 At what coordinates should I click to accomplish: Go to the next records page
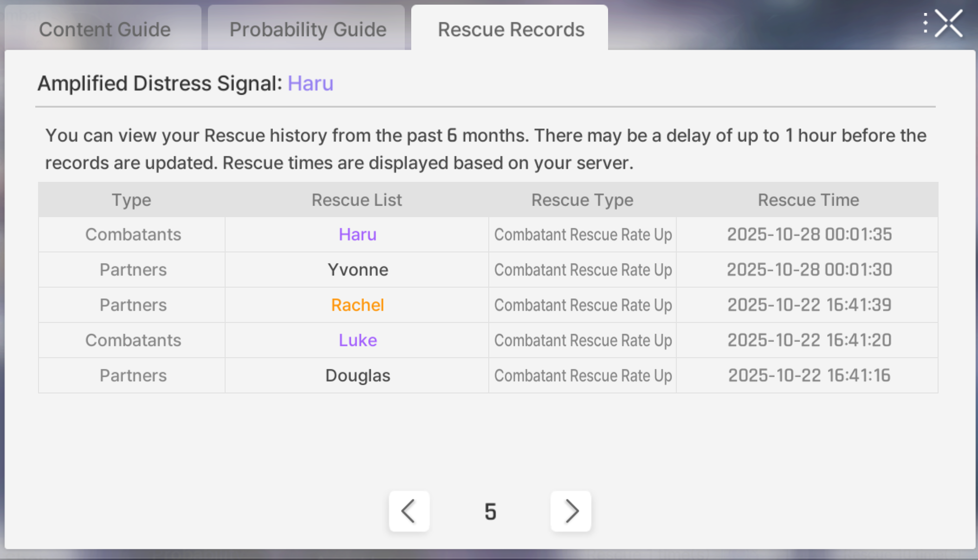click(570, 511)
